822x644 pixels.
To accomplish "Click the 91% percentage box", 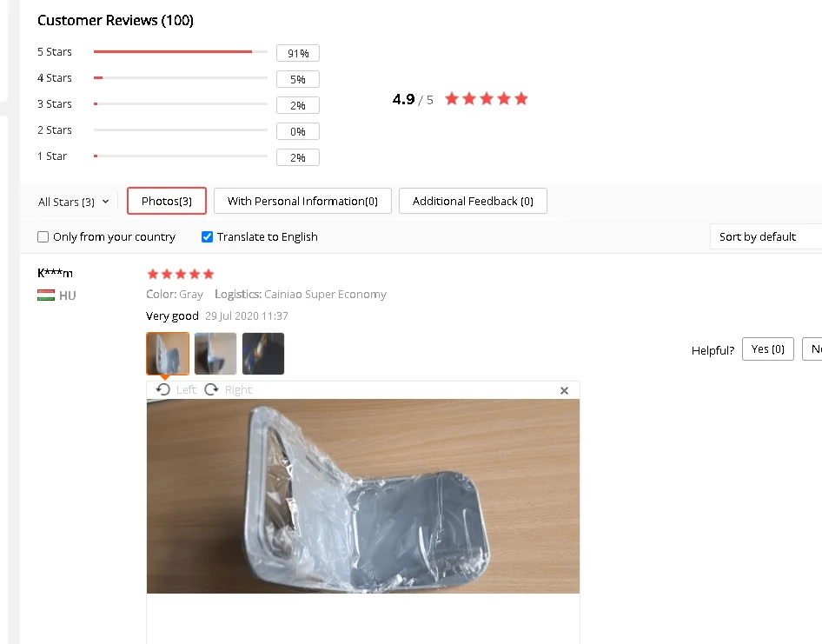I will [298, 53].
